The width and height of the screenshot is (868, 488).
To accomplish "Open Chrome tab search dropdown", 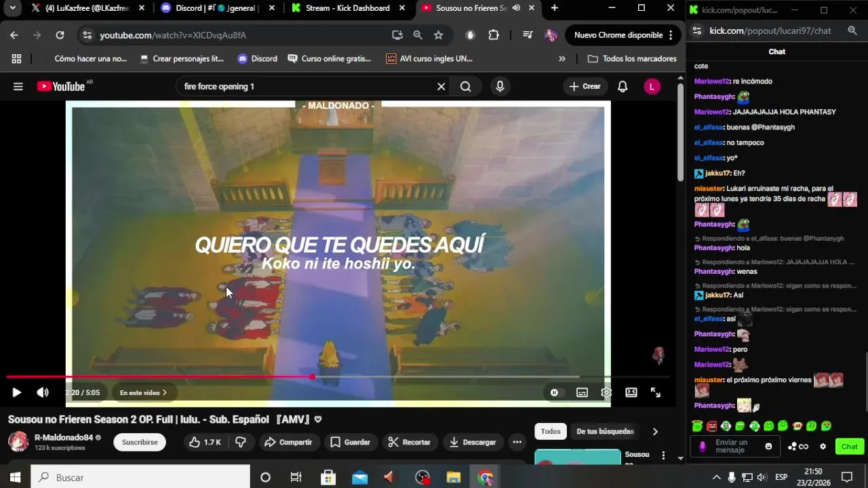I will point(12,8).
